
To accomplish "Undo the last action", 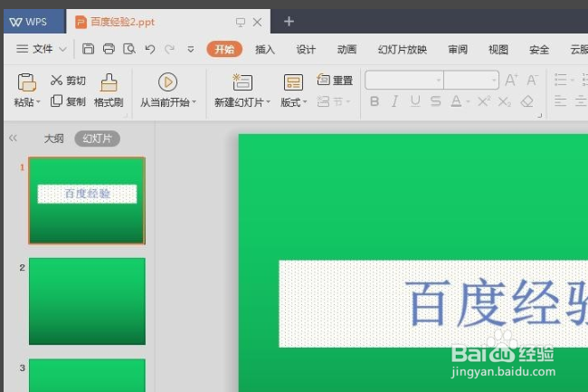I will (x=150, y=49).
